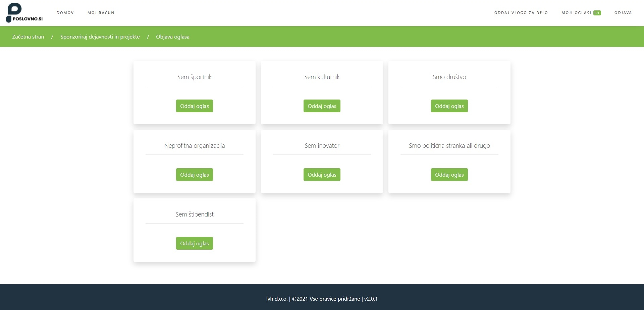Image resolution: width=644 pixels, height=310 pixels.
Task: Open Sponzoriraj dejavnosti in projekte breadcrumb
Action: point(100,37)
